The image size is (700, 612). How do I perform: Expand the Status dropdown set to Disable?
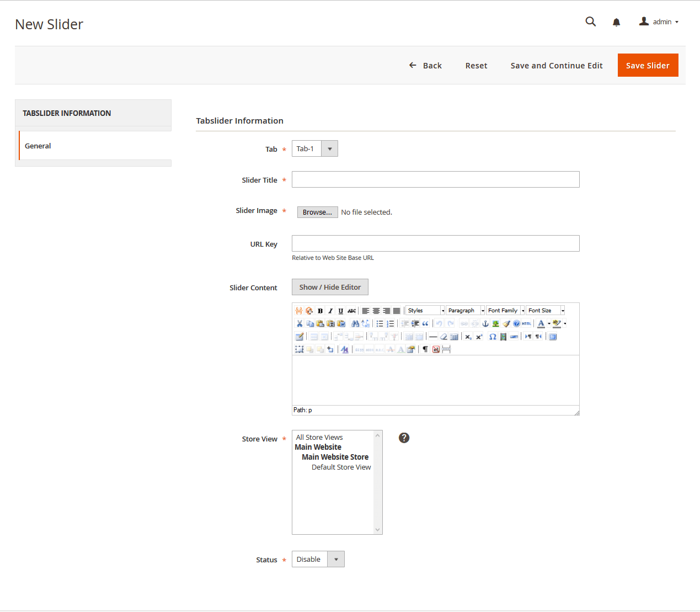point(318,559)
